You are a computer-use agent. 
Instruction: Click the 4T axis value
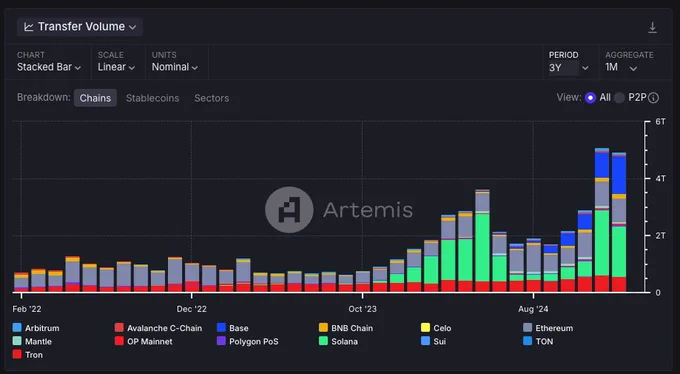click(x=660, y=179)
